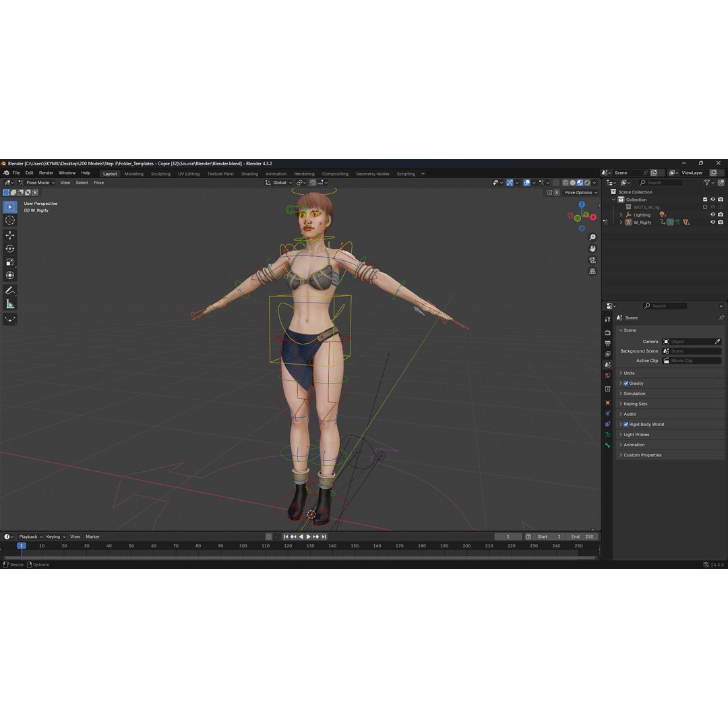This screenshot has width=728, height=728.
Task: Expand the Audio panel
Action: click(x=670, y=414)
